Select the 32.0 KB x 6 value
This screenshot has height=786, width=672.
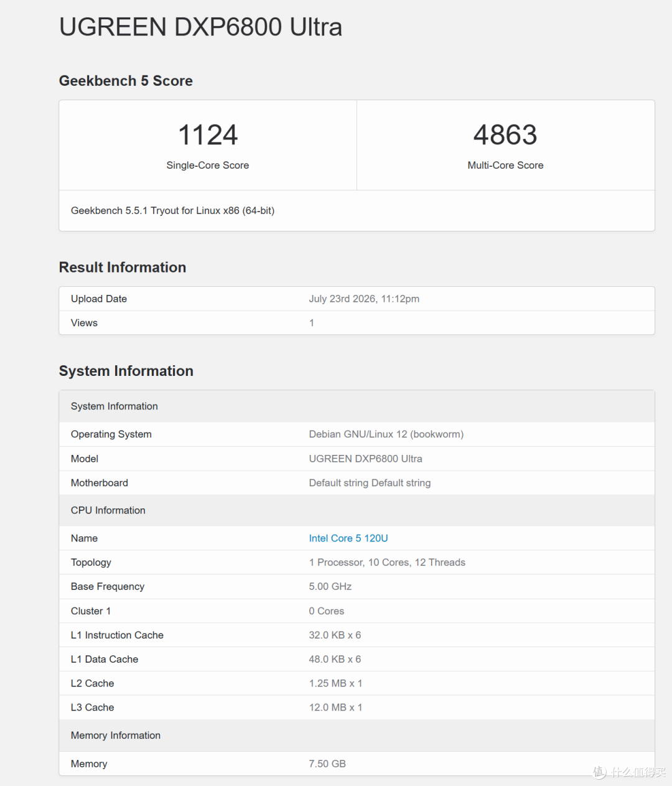[x=335, y=635]
